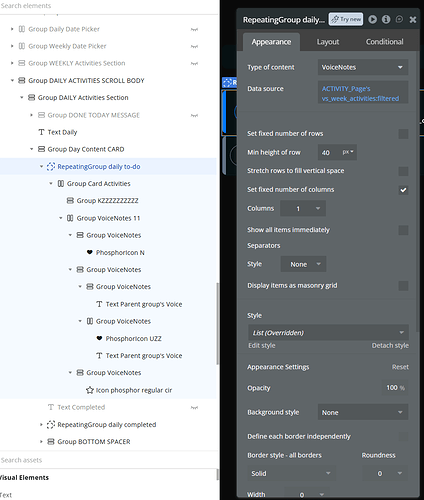424x500 pixels.
Task: Enable Set fixed number of rows checkbox
Action: [403, 134]
